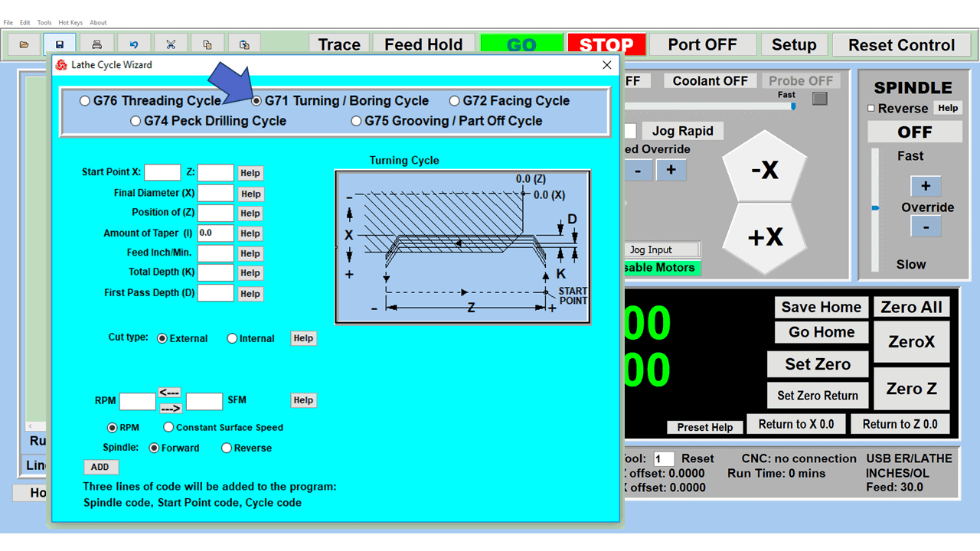980x551 pixels.
Task: Open the File menu
Action: tap(8, 23)
